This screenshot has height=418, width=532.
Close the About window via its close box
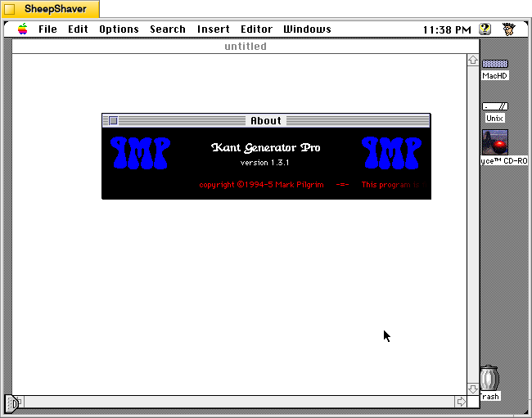(113, 120)
